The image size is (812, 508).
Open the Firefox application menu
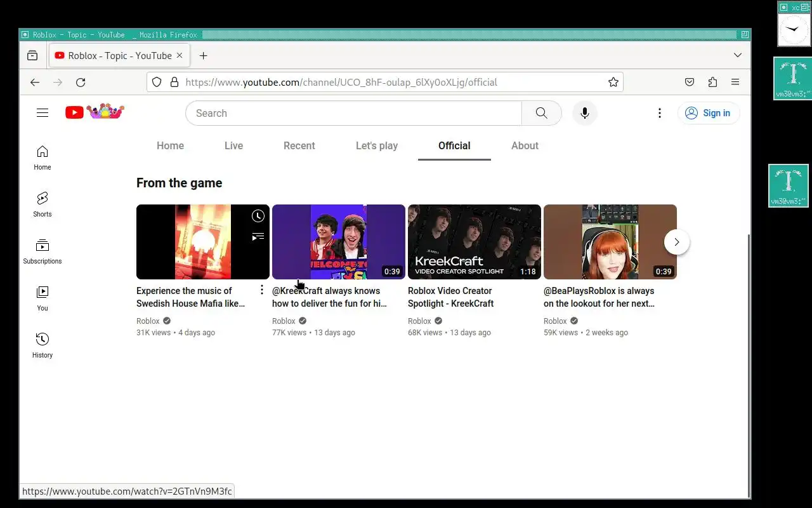(735, 83)
